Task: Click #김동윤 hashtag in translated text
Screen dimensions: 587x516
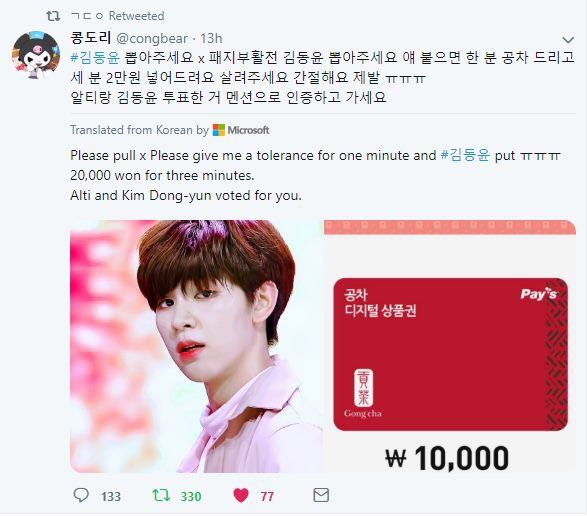Action: [465, 155]
